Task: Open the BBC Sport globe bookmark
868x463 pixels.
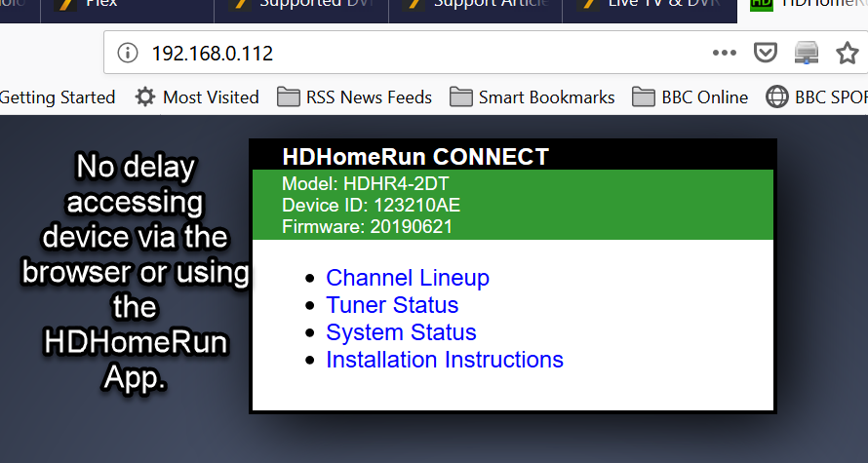Action: (816, 97)
